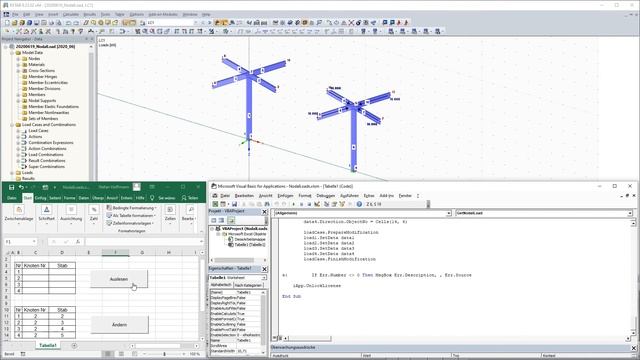Close the Projekt - VBAProject panel

pos(264,212)
